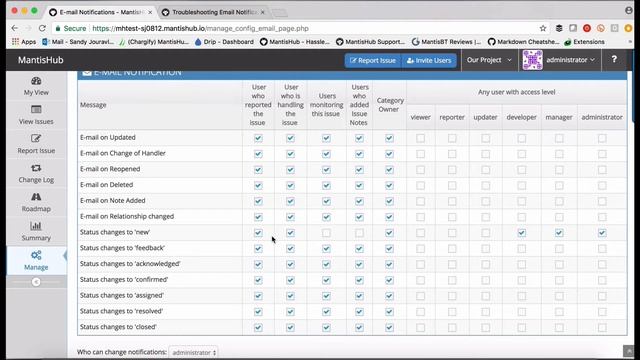Open the administrator user menu

coord(570,60)
